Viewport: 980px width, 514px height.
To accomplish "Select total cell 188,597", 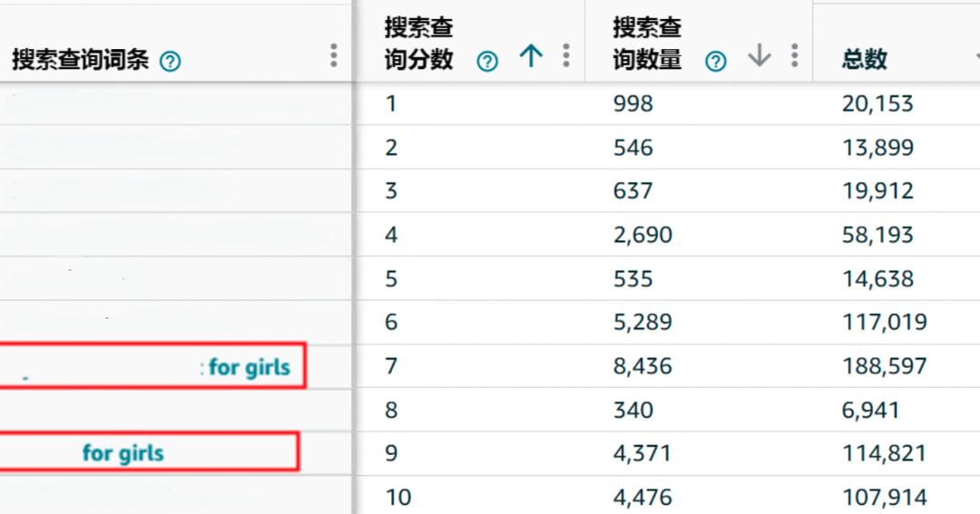I will tap(885, 366).
